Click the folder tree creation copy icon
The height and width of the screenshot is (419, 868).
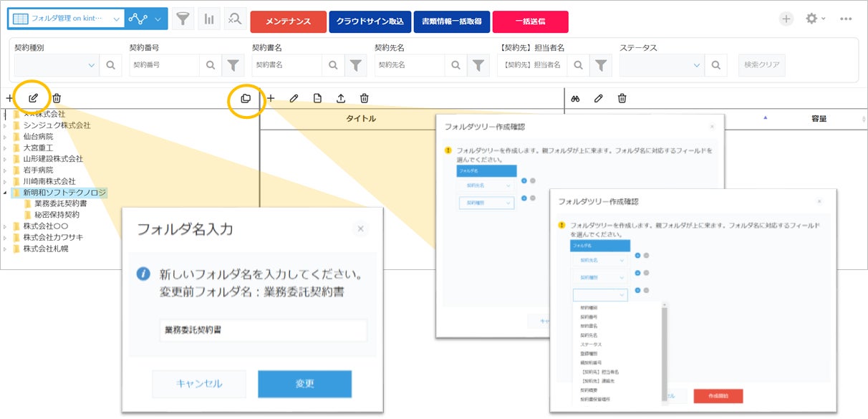click(x=246, y=98)
